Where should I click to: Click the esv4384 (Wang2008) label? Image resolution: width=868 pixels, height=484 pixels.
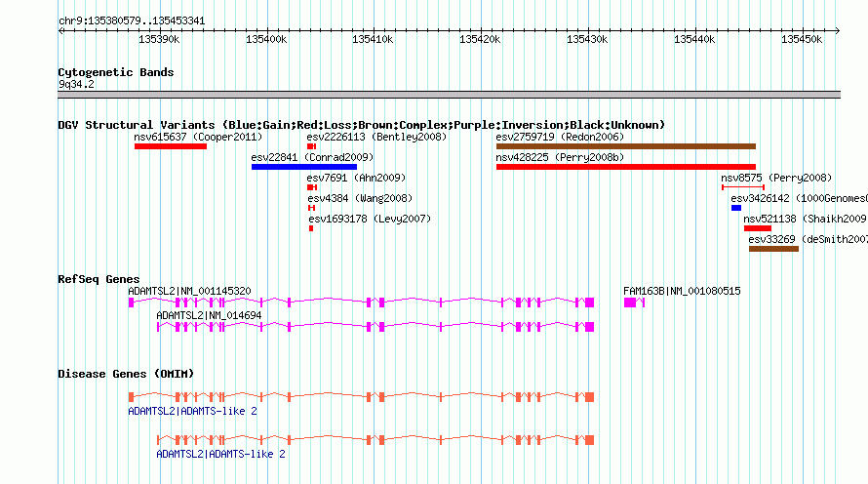pyautogui.click(x=360, y=198)
